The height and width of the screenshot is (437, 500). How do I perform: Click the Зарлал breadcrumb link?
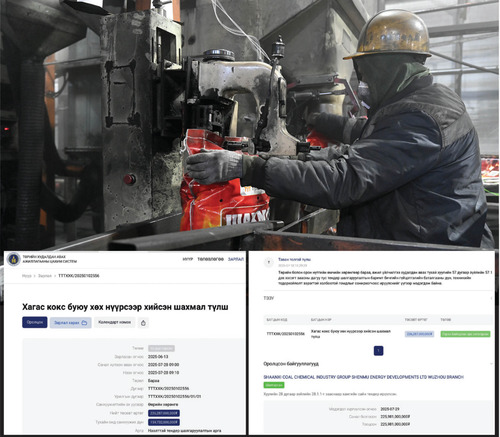tap(45, 276)
